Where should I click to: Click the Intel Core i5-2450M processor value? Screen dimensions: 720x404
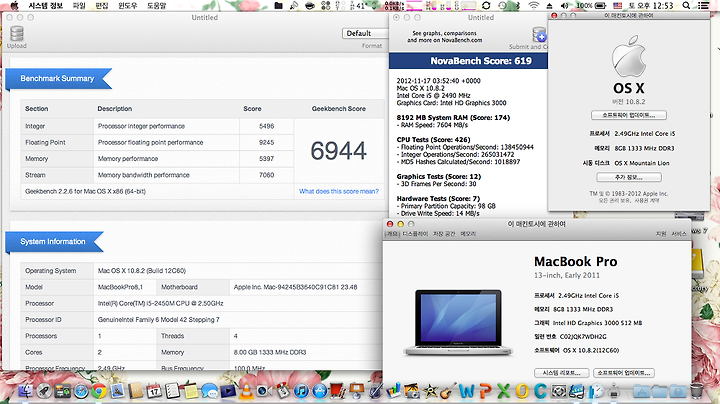pyautogui.click(x=161, y=303)
